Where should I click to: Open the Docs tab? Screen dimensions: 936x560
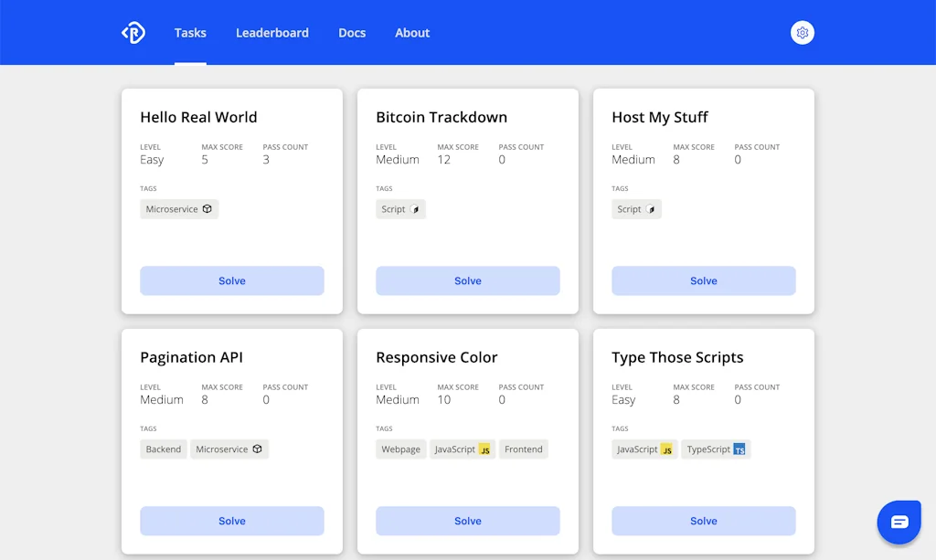point(352,33)
